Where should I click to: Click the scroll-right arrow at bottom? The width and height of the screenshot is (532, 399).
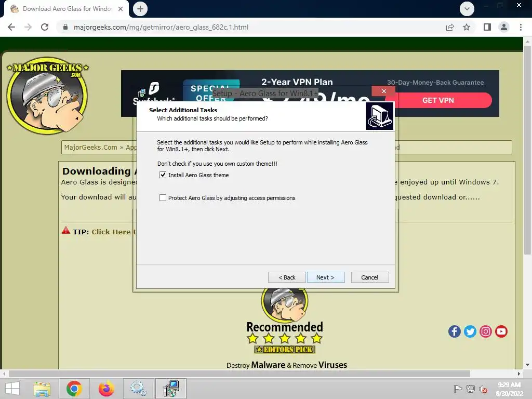click(519, 374)
